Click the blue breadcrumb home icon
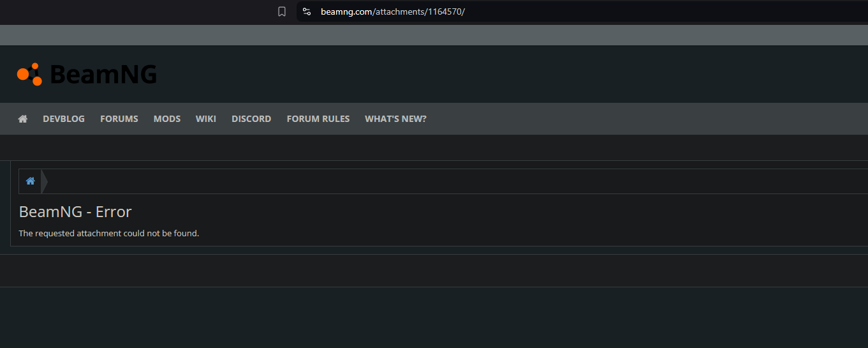The image size is (868, 348). (30, 181)
